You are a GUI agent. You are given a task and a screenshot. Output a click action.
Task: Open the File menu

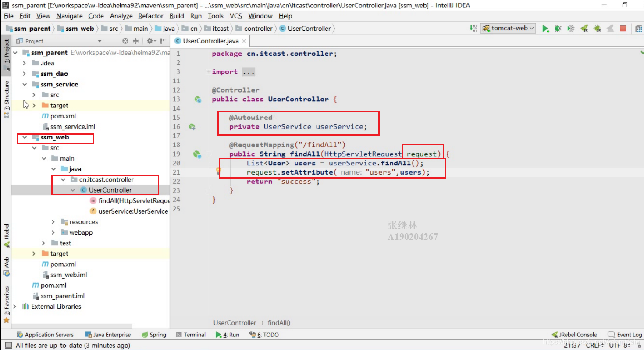coord(8,16)
